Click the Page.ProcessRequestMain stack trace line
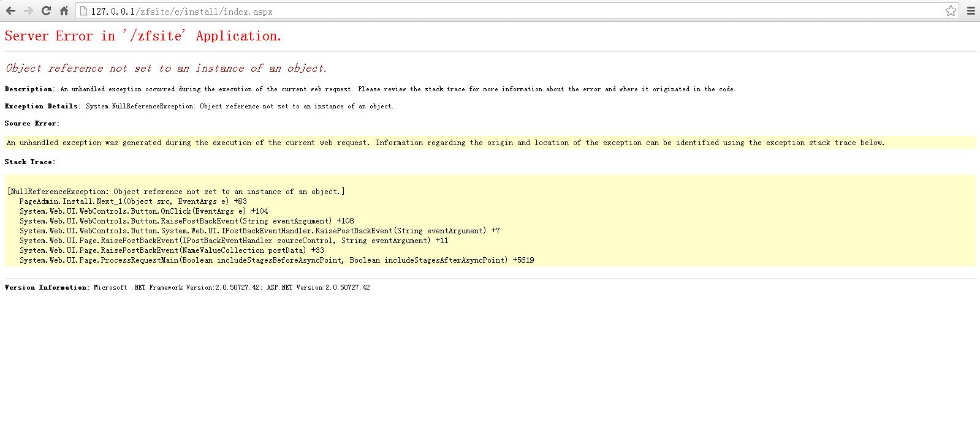 (x=276, y=260)
